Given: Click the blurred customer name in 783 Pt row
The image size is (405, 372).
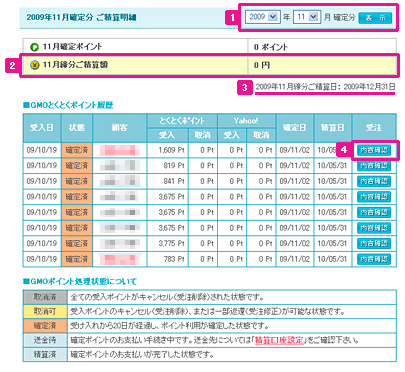Looking at the screenshot, I should [x=120, y=259].
